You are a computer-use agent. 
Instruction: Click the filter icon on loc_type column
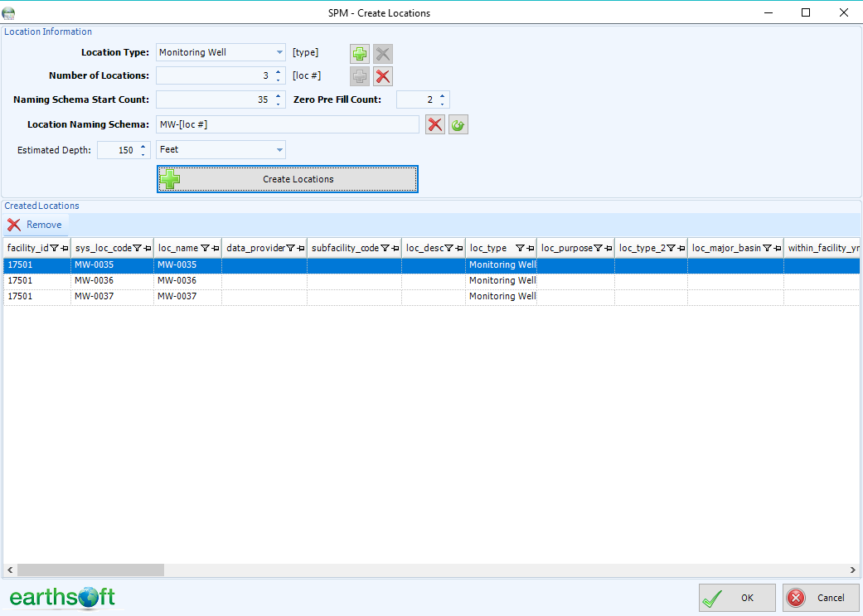click(x=520, y=248)
